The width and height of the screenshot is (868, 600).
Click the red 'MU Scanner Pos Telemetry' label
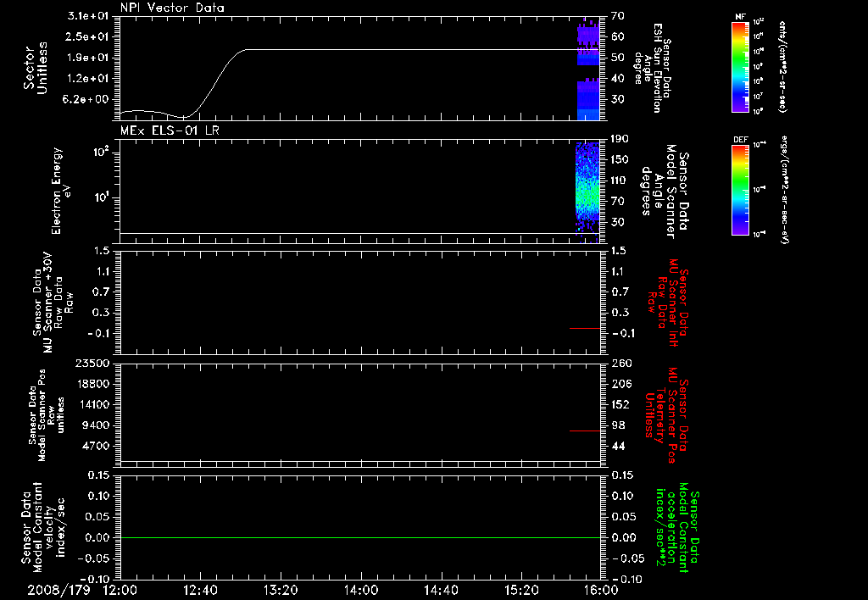click(x=667, y=415)
